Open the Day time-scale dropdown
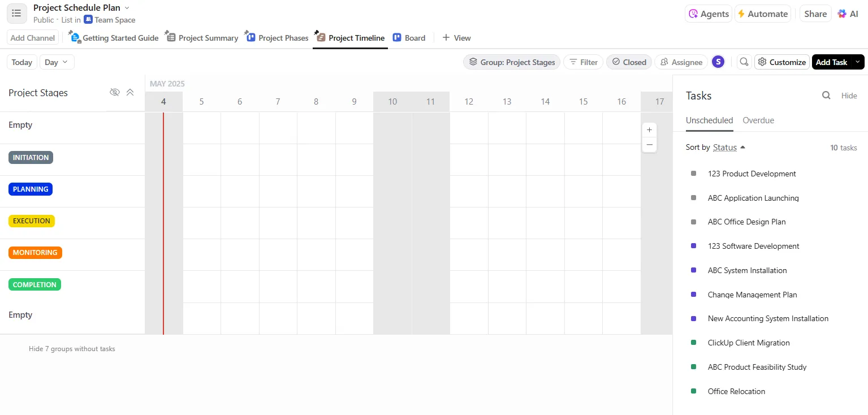This screenshot has height=415, width=868. [57, 62]
